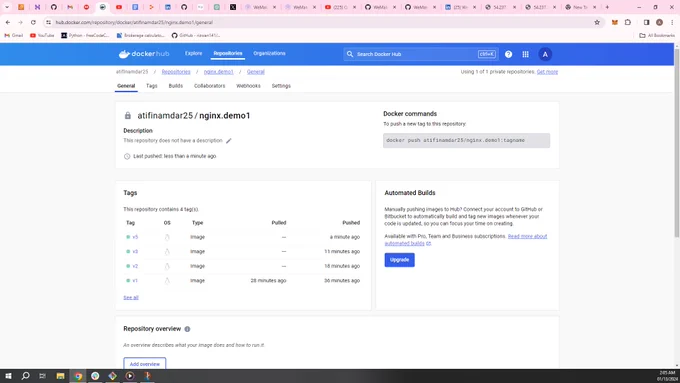
Task: Open the Windows Start menu
Action: point(8,376)
